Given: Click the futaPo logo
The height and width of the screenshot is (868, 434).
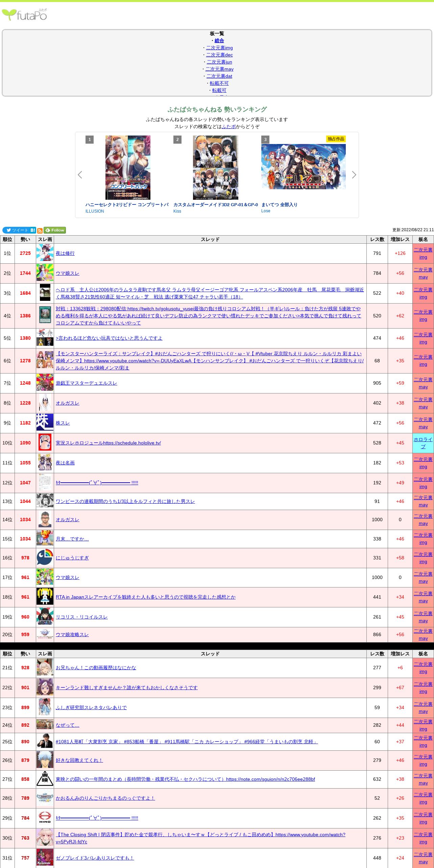Looking at the screenshot, I should [x=24, y=15].
